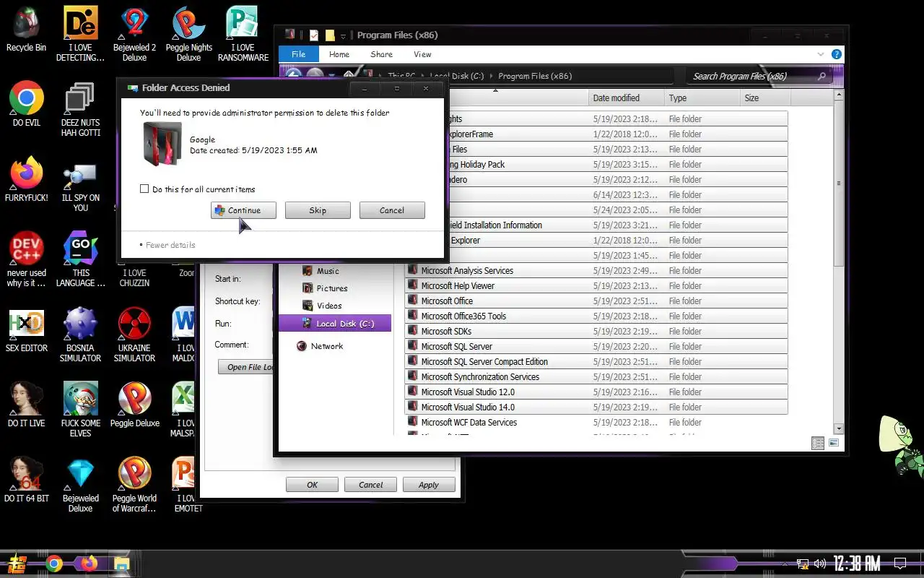Open the BOSNIA SIMULATOR desktop icon
Screen dimensions: 924x578
[80, 335]
